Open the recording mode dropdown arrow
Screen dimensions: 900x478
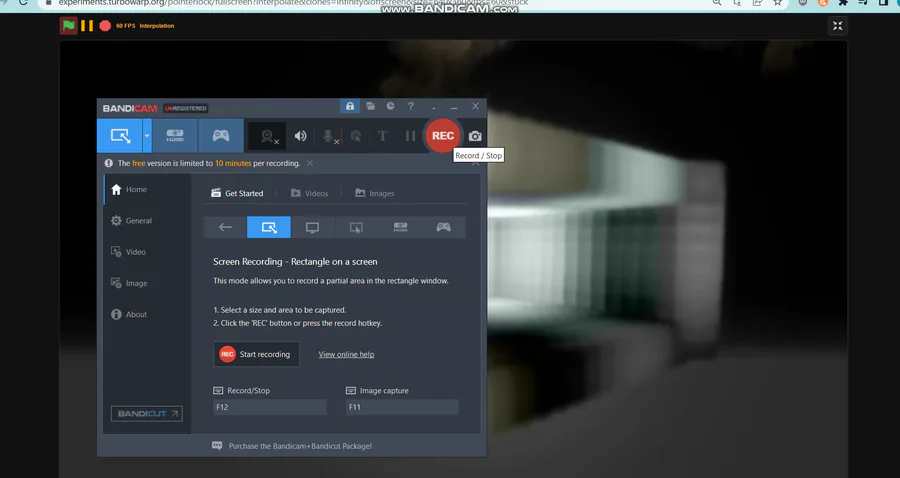coord(147,136)
